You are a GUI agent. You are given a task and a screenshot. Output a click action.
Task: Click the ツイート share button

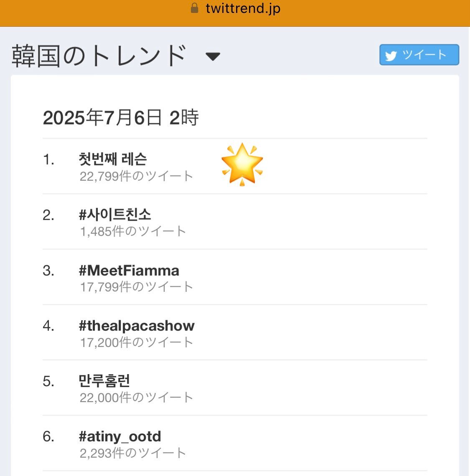pos(419,55)
